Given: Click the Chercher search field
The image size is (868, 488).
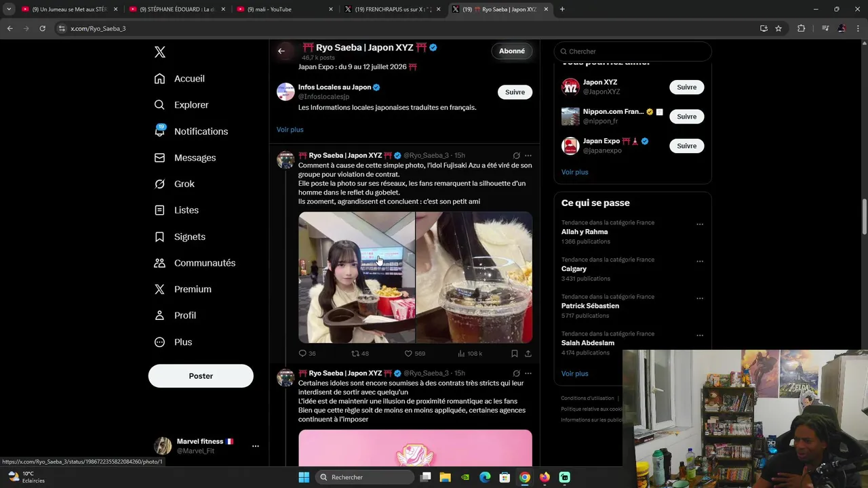Looking at the screenshot, I should point(633,52).
